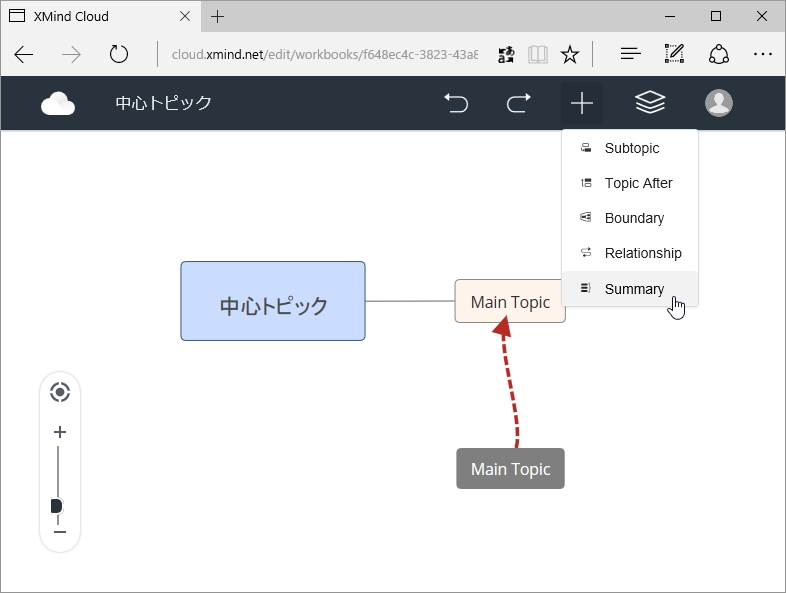Click the workbook title 中心トピック in header
786x593 pixels.
pyautogui.click(x=163, y=103)
